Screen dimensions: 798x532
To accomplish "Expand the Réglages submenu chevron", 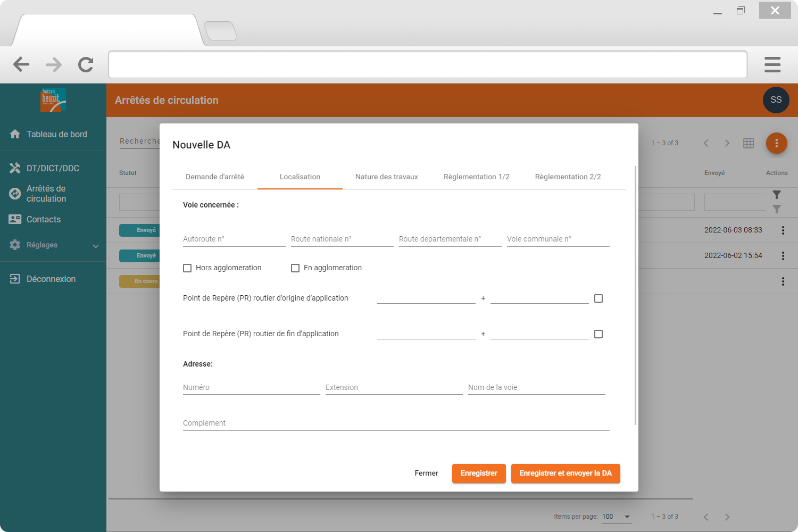I will pos(96,246).
